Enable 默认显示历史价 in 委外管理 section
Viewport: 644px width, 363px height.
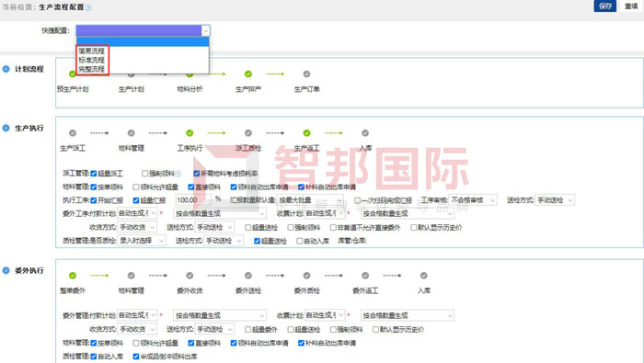click(x=375, y=329)
